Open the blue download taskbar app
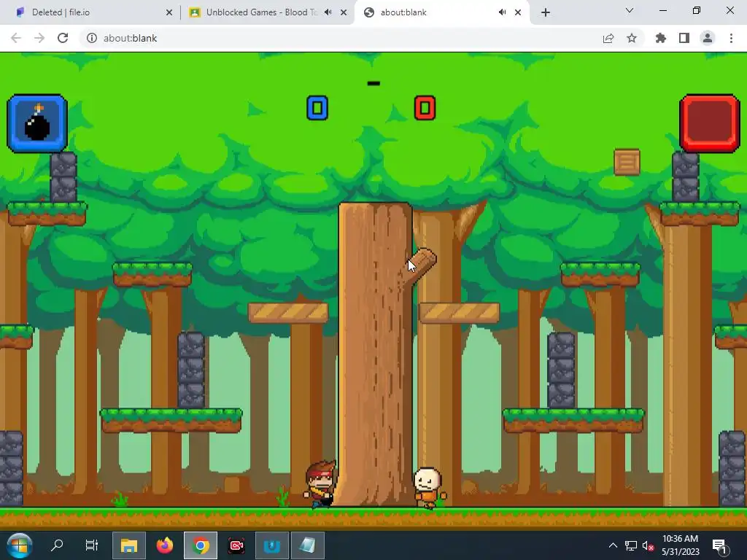 tap(272, 545)
